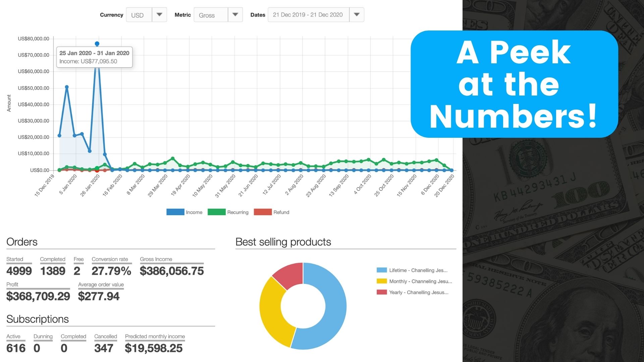Click the Yearly product red legend swatch

pyautogui.click(x=382, y=292)
